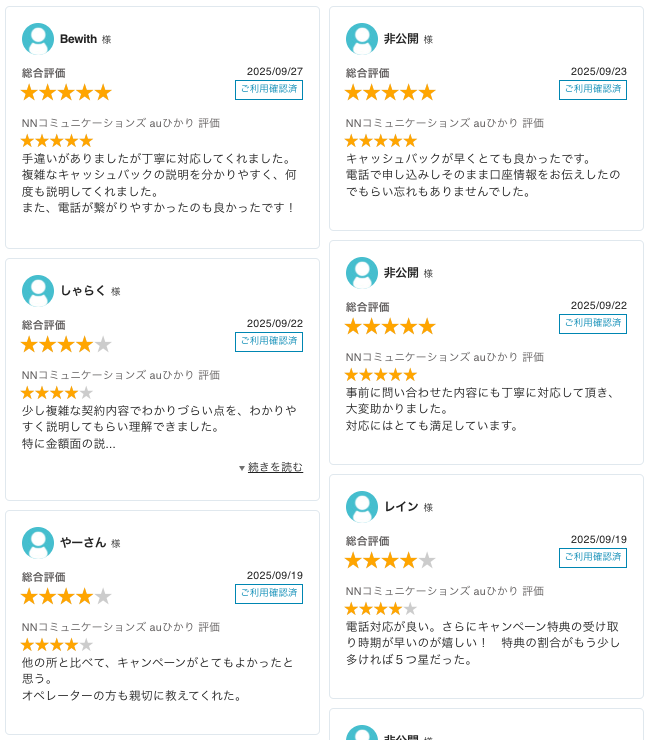Click the ご利用確認済 badge on Bewith's review
Screen dimensions: 651x740
pyautogui.click(x=269, y=90)
